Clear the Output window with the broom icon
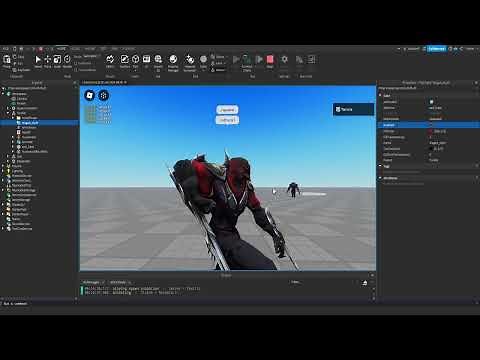Screen dimensions: 480x360 click(365, 283)
